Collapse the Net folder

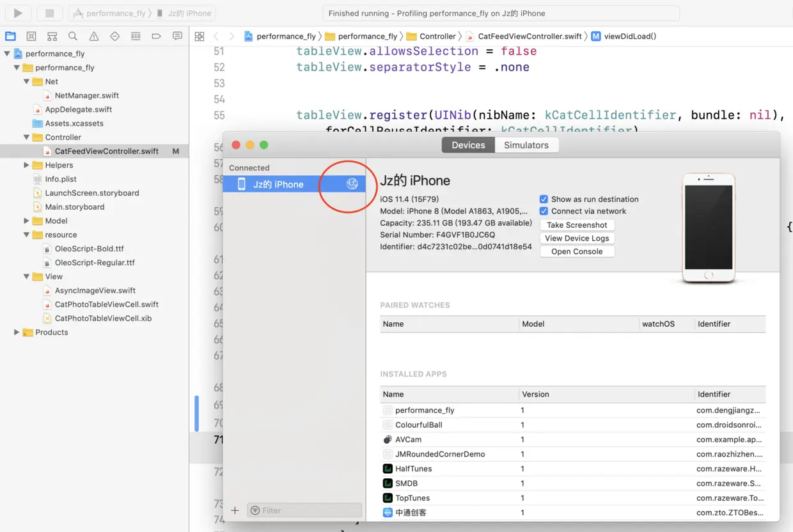(x=26, y=81)
